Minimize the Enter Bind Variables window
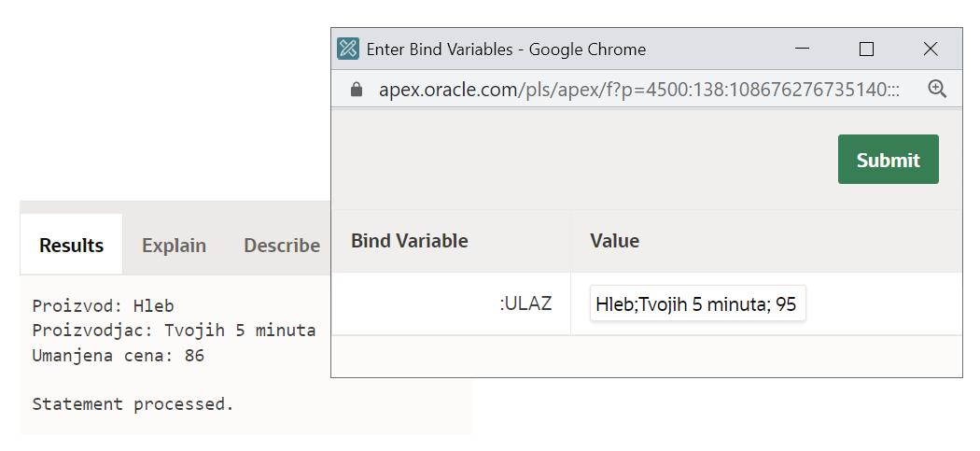 pyautogui.click(x=803, y=49)
